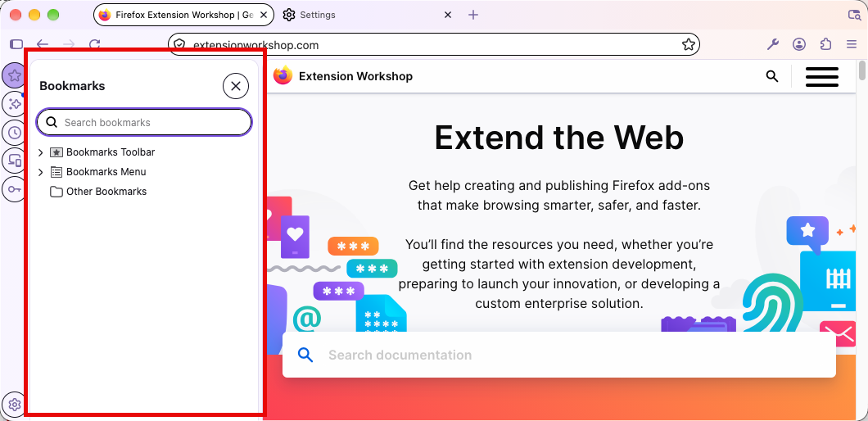Image resolution: width=868 pixels, height=421 pixels.
Task: Click the Bookmarks panel heading
Action: tap(72, 86)
